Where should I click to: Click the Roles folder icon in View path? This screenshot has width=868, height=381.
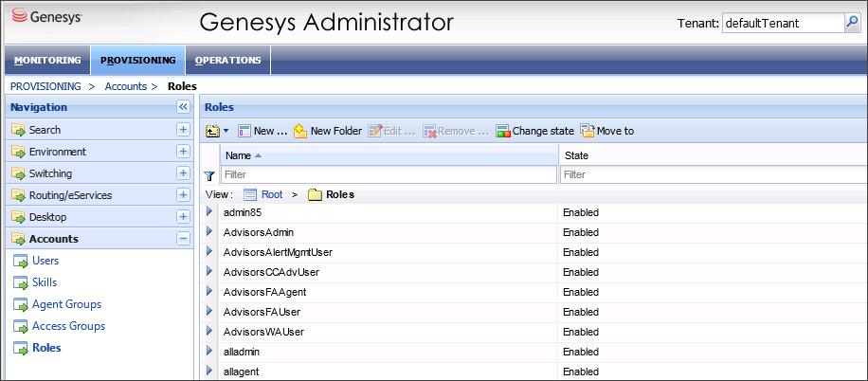point(315,195)
